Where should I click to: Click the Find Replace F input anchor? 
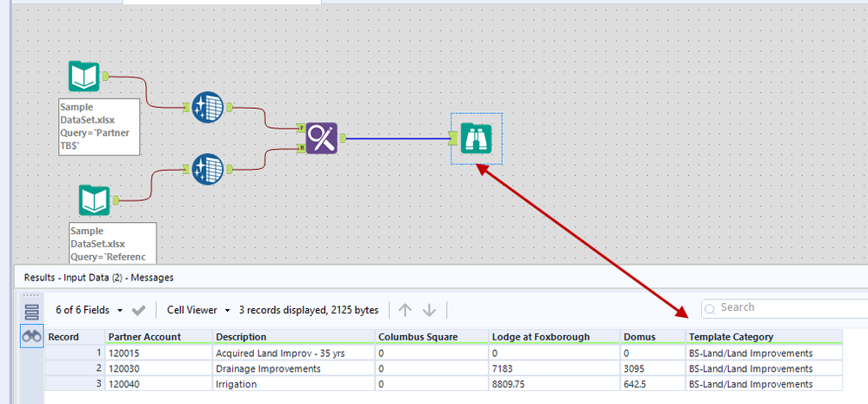pos(301,128)
